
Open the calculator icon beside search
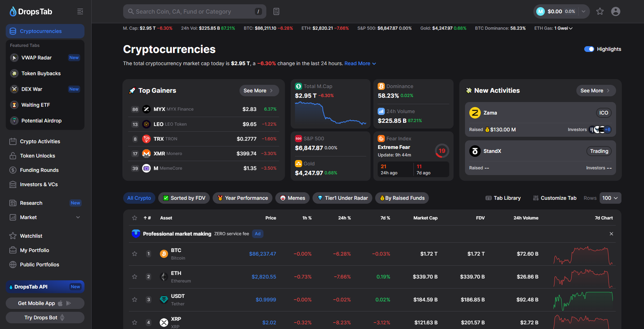pos(276,11)
